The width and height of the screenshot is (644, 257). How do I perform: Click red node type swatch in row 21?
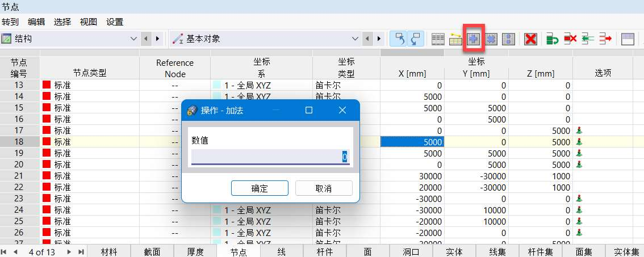pos(47,176)
